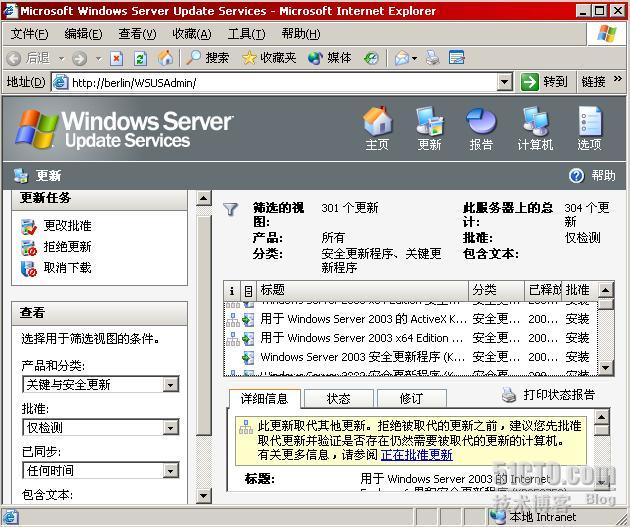This screenshot has height=527, width=630.
Task: Click left pane scrollbar down arrow
Action: click(x=204, y=496)
